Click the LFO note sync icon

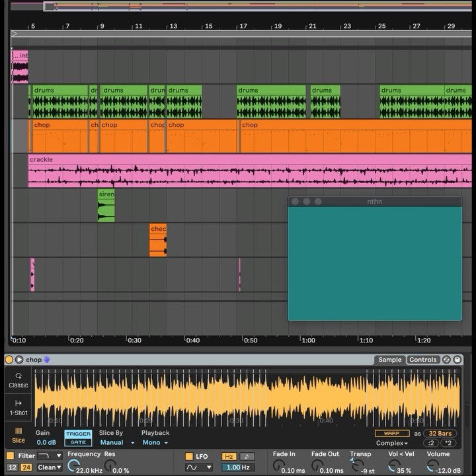(247, 456)
